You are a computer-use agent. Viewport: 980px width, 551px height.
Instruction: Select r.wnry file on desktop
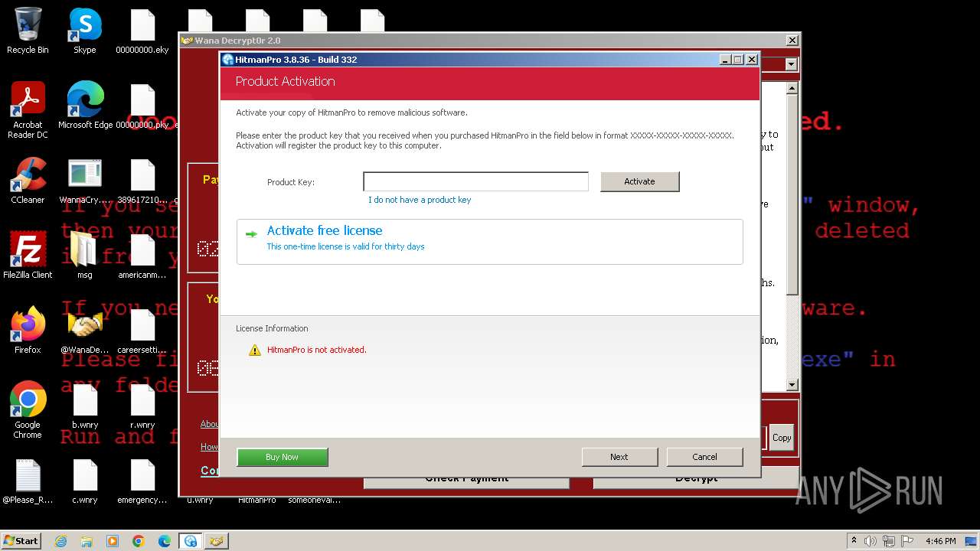[142, 406]
